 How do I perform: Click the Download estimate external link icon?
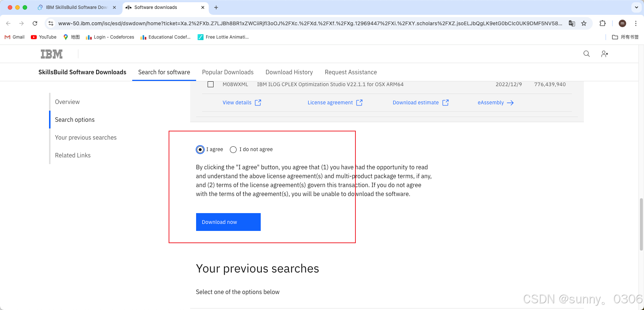click(445, 102)
